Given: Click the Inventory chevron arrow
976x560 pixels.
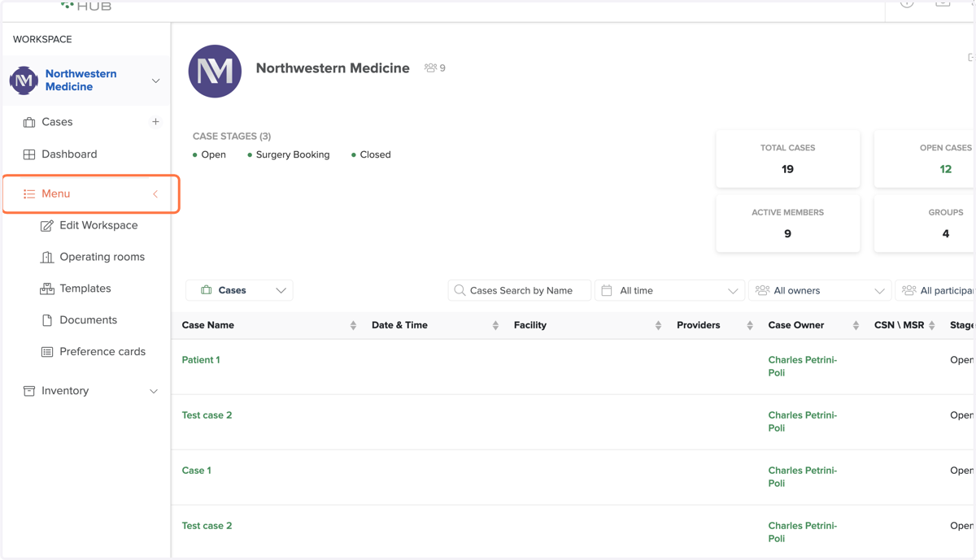Looking at the screenshot, I should (154, 391).
